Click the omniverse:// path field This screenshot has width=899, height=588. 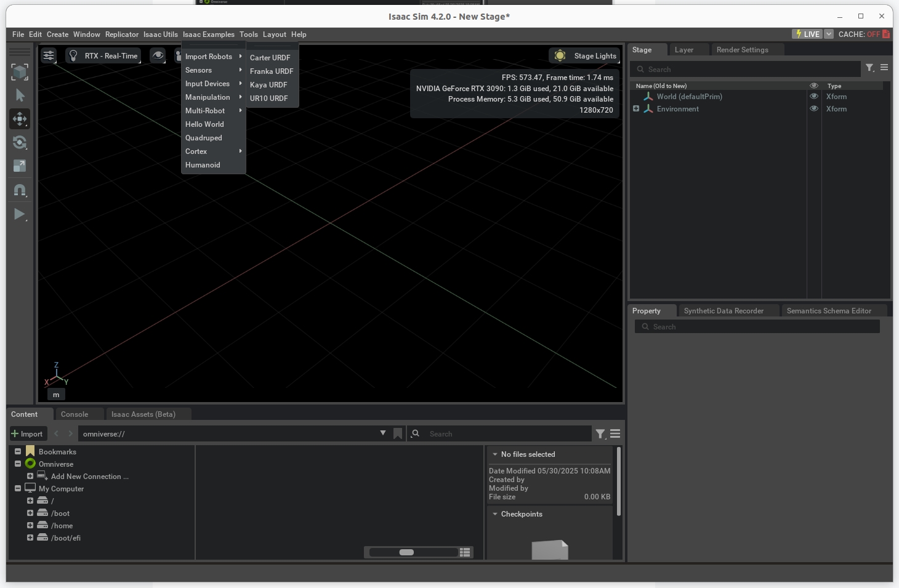click(x=228, y=434)
